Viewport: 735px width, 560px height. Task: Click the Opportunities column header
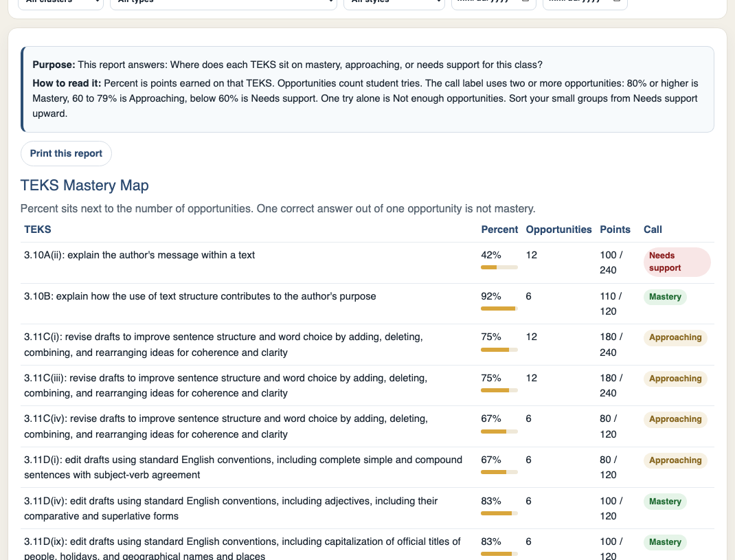tap(558, 229)
